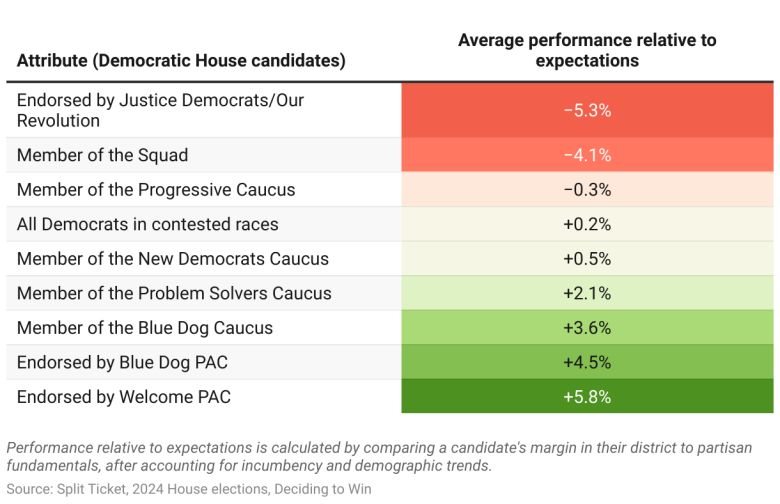Click the −4.1% Squad value cell

(x=587, y=155)
